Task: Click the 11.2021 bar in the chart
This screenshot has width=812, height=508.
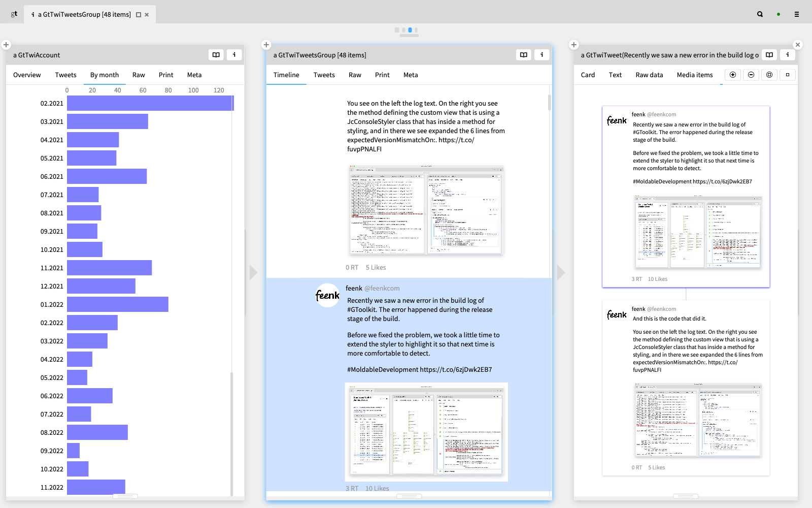Action: pos(109,268)
